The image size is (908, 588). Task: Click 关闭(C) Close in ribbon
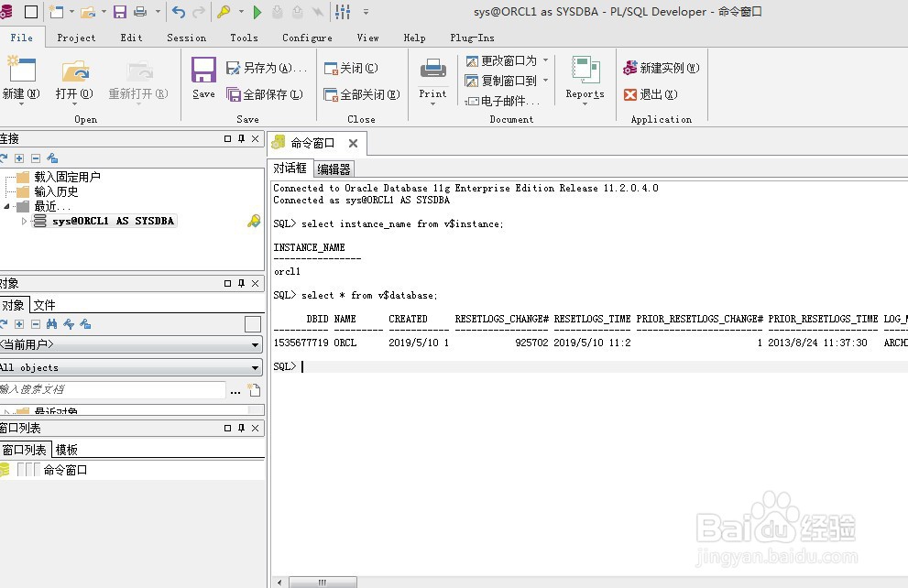351,69
